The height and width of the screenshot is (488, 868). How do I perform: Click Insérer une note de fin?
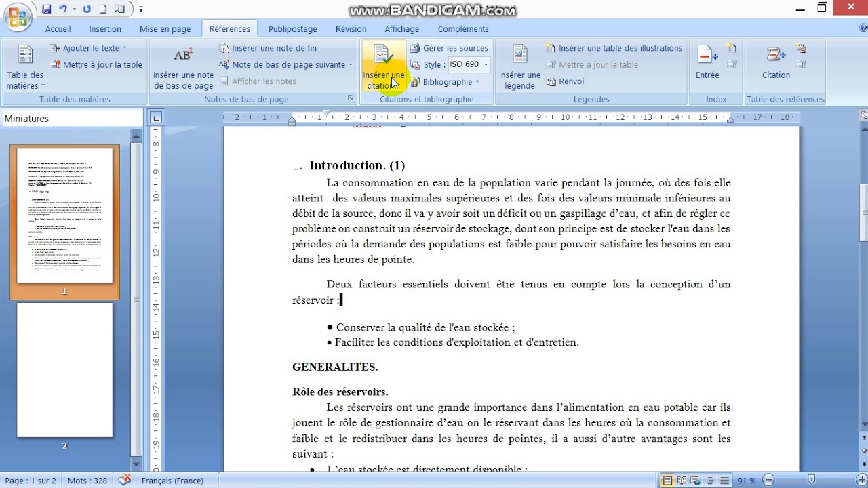point(268,48)
